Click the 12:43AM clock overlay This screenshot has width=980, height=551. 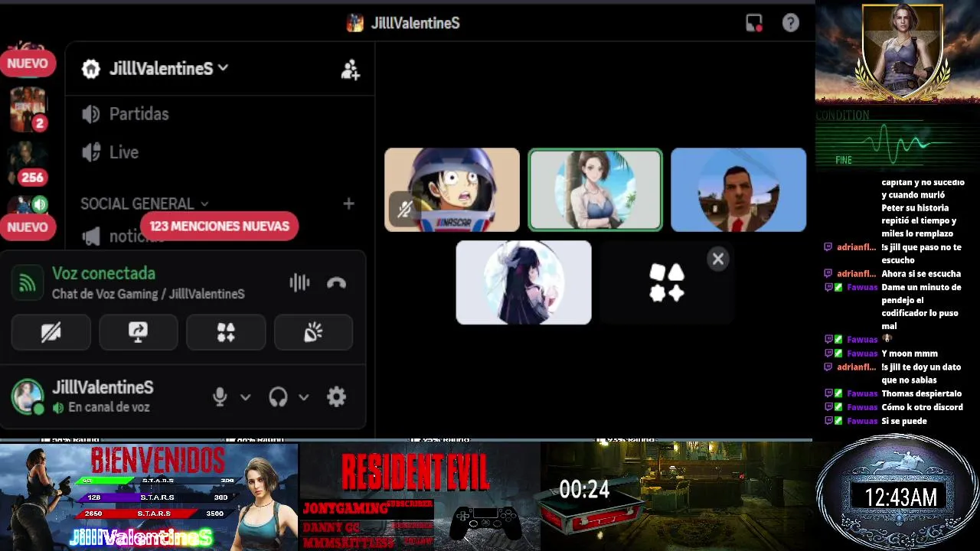click(x=900, y=497)
